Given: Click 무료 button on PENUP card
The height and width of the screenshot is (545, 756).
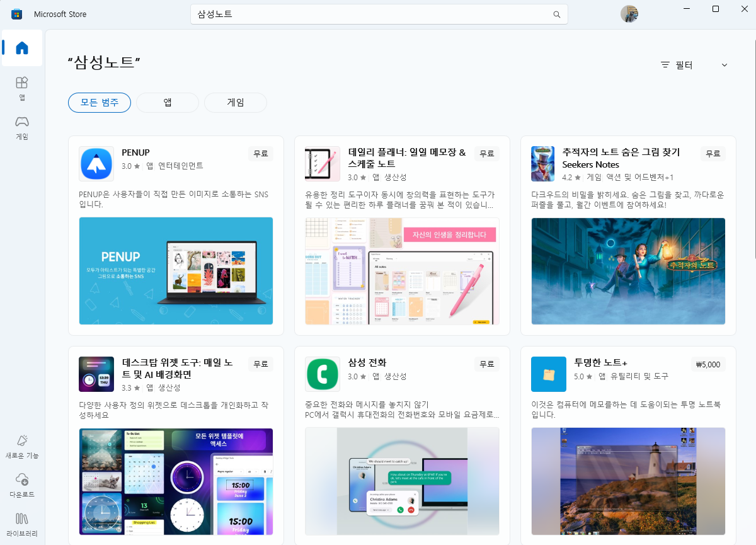Looking at the screenshot, I should 261,153.
